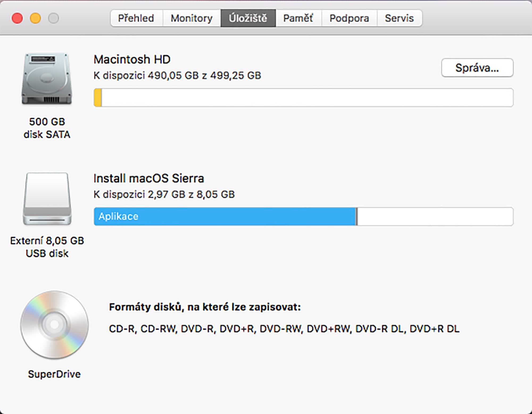Click the yellow segment of Macintosh HD bar
Image resolution: width=532 pixels, height=414 pixels.
pos(98,98)
